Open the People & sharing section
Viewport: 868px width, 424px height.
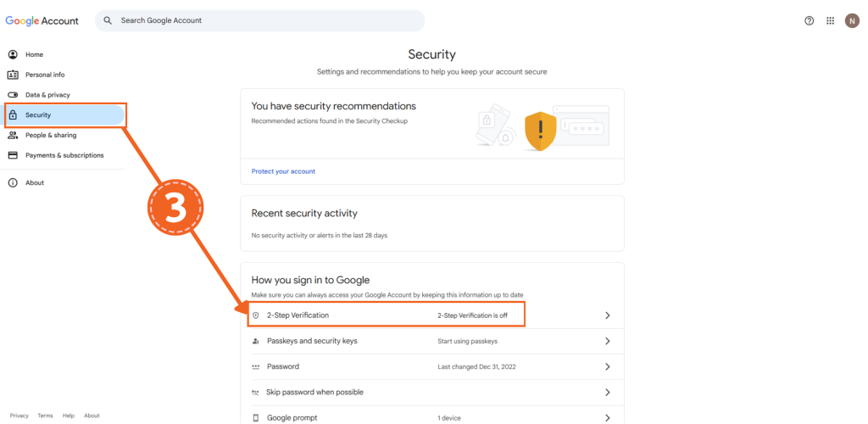(50, 135)
